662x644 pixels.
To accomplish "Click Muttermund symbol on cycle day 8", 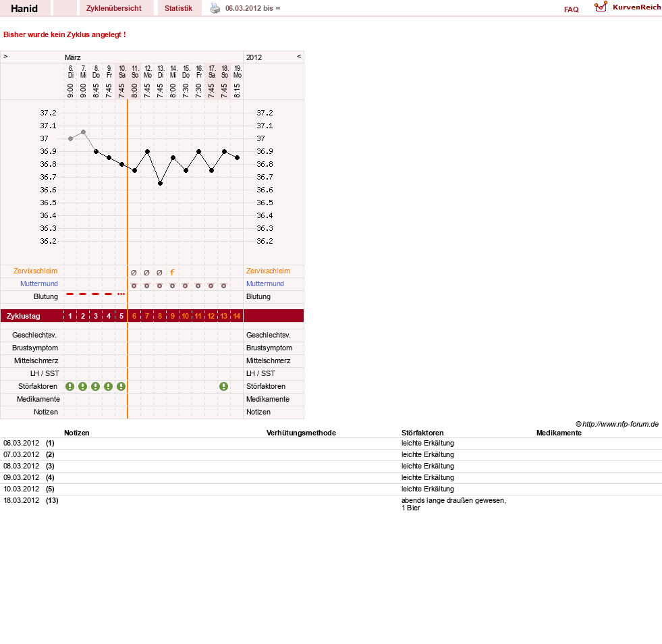I will pyautogui.click(x=159, y=286).
